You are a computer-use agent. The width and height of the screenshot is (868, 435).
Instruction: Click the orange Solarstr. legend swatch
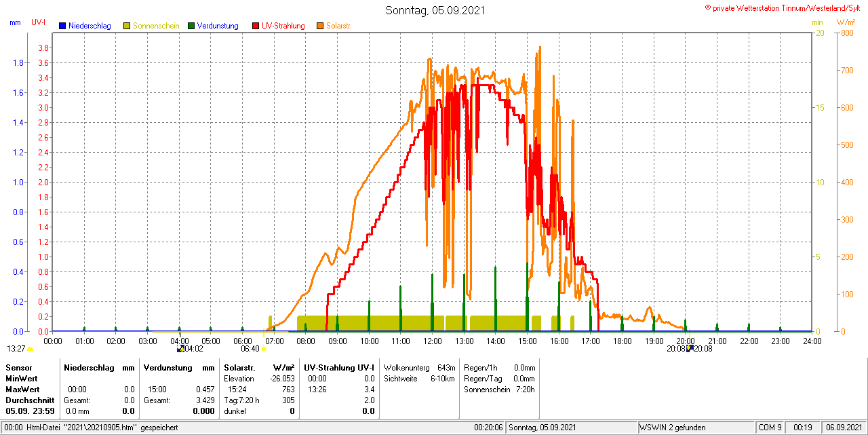click(320, 26)
